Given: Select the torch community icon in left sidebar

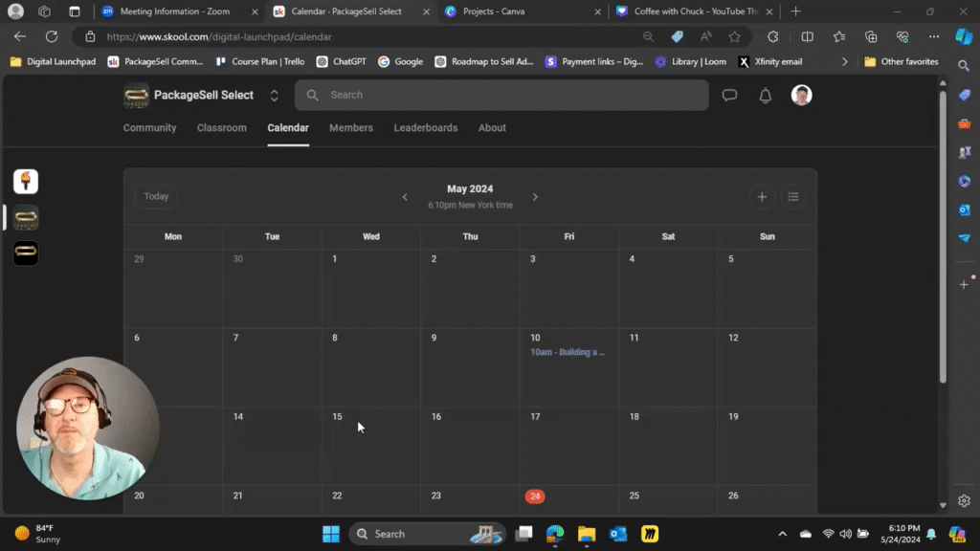Looking at the screenshot, I should point(25,180).
